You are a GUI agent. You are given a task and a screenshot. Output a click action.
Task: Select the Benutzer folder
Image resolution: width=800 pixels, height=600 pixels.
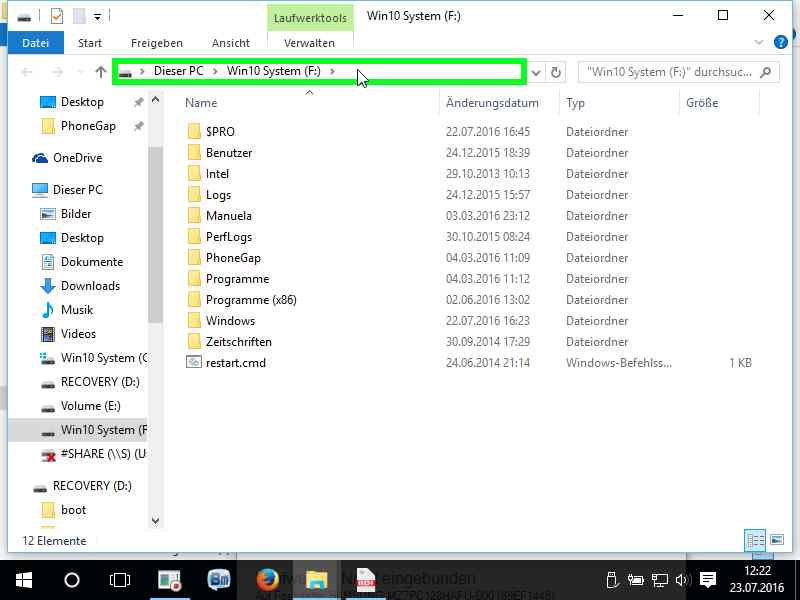(x=229, y=153)
